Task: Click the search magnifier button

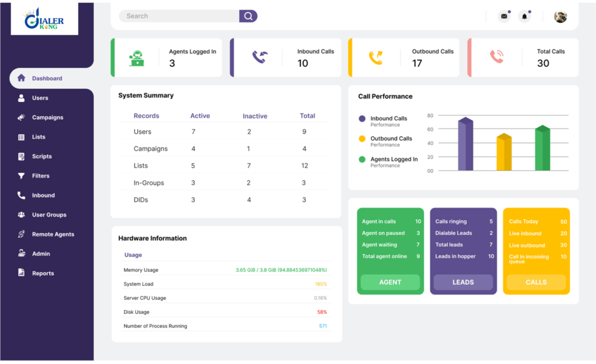Action: (248, 16)
